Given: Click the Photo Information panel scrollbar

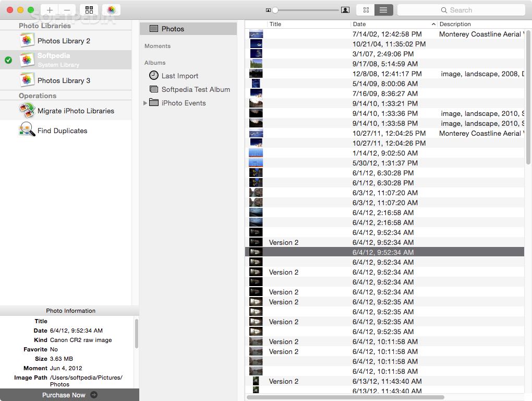Looking at the screenshot, I should pos(137,334).
